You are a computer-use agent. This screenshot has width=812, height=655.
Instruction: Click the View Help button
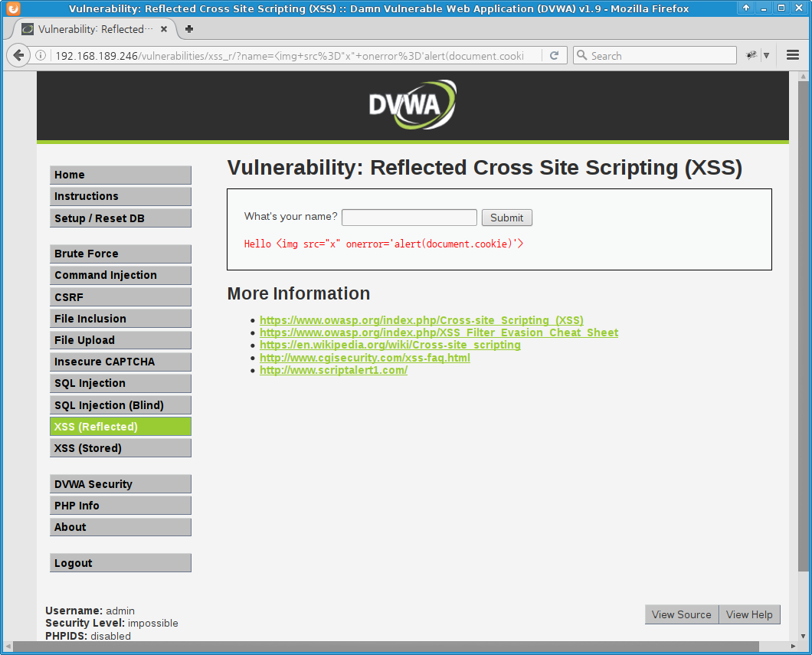click(749, 614)
